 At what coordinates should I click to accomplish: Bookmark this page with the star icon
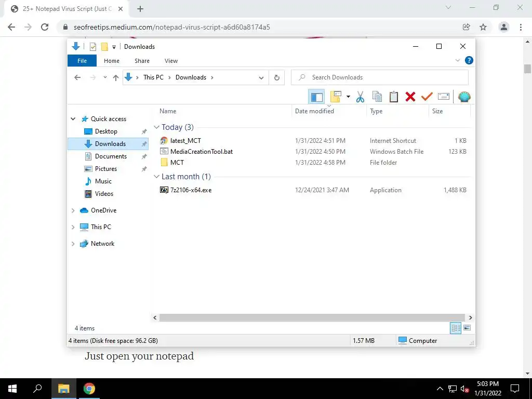pos(483,27)
